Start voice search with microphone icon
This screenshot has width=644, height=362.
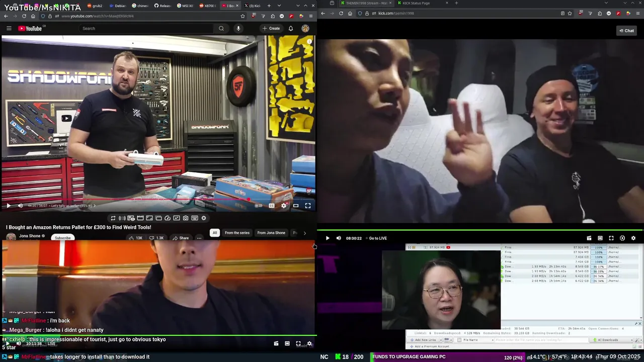(x=238, y=28)
